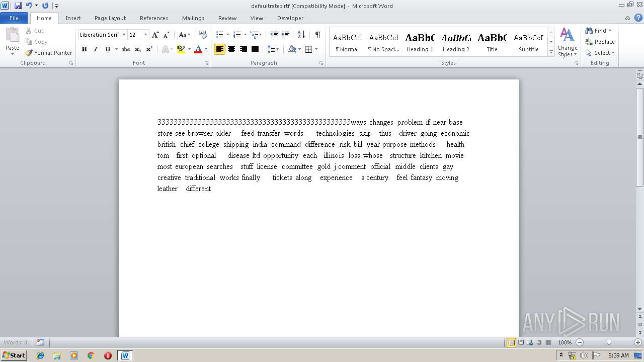Open the Select dropdown in Editing
Viewport: 644px width, 362px height.
click(x=600, y=53)
